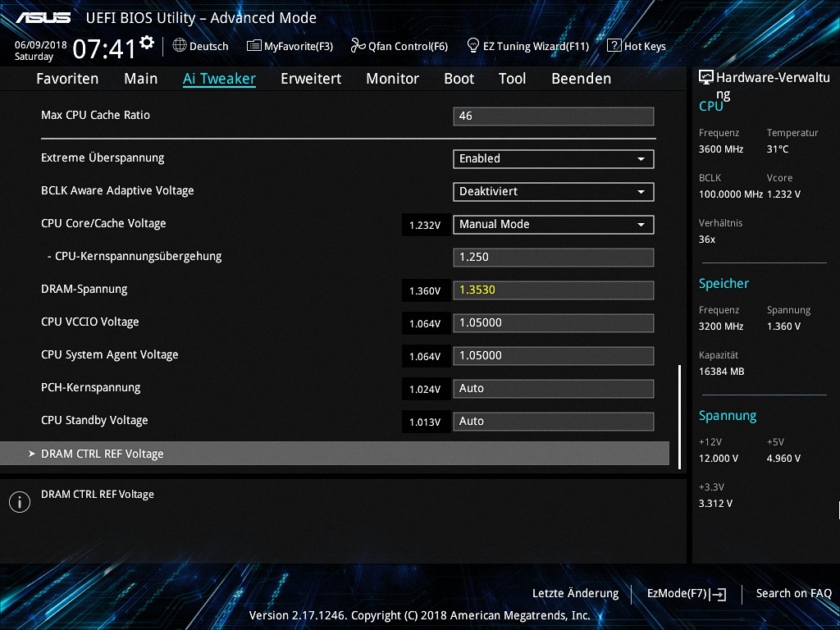
Task: Go to the Erweitert tab
Action: tap(311, 79)
